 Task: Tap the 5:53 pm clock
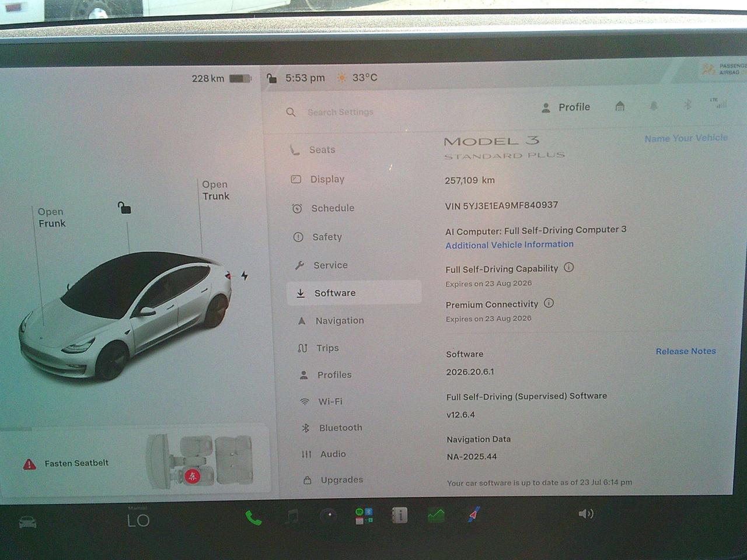[x=305, y=78]
